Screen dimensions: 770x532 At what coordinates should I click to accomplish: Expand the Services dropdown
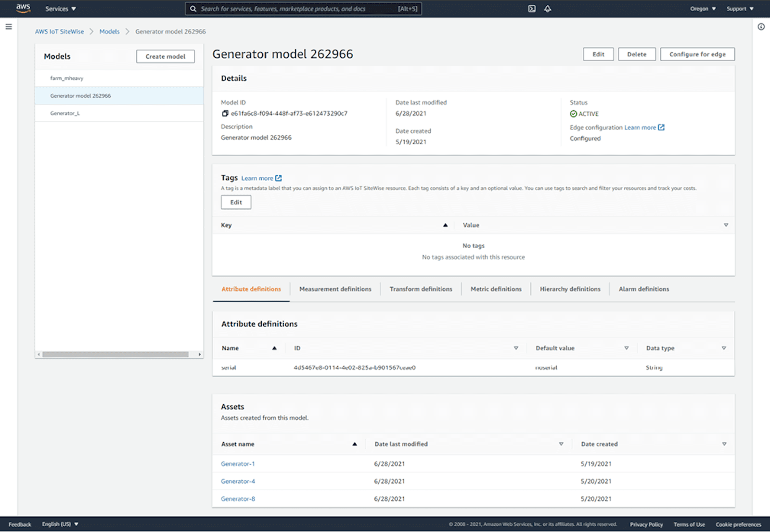click(61, 9)
